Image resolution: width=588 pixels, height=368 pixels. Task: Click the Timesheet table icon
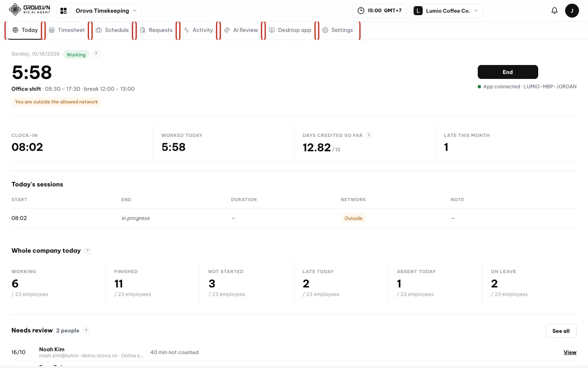click(x=52, y=30)
